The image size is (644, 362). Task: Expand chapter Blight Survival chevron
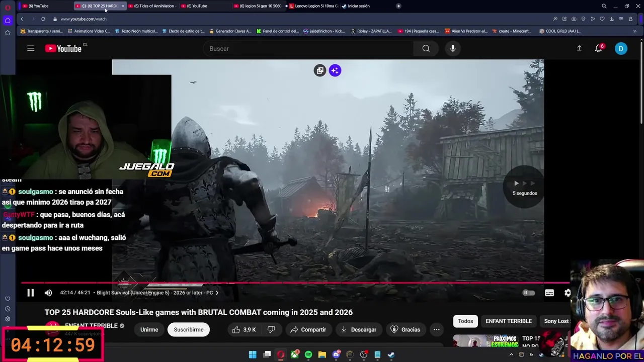[217, 293]
